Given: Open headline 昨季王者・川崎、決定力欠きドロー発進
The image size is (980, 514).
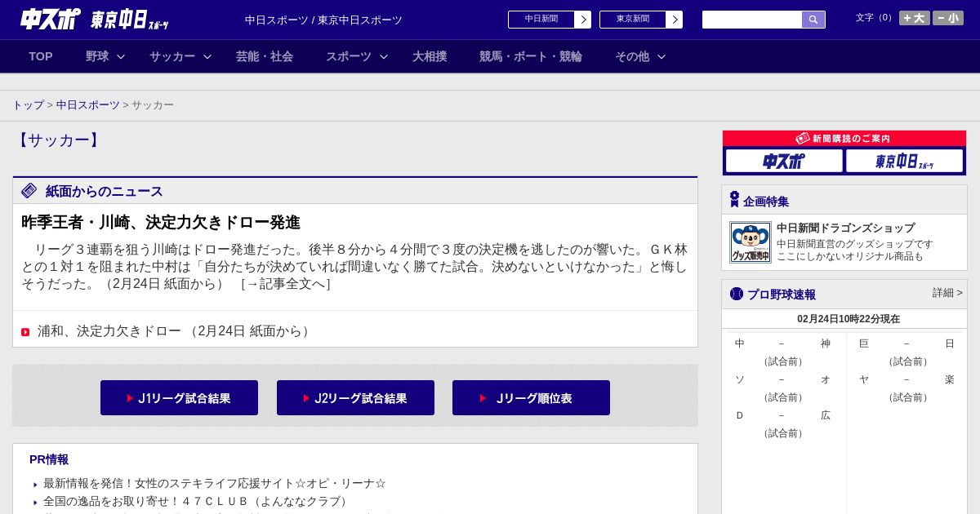Looking at the screenshot, I should point(161,222).
